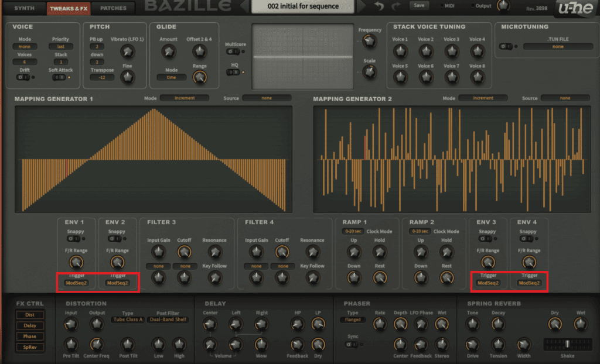Open the ENV 1 Trigger dropdown
600x364 pixels.
[x=77, y=283]
